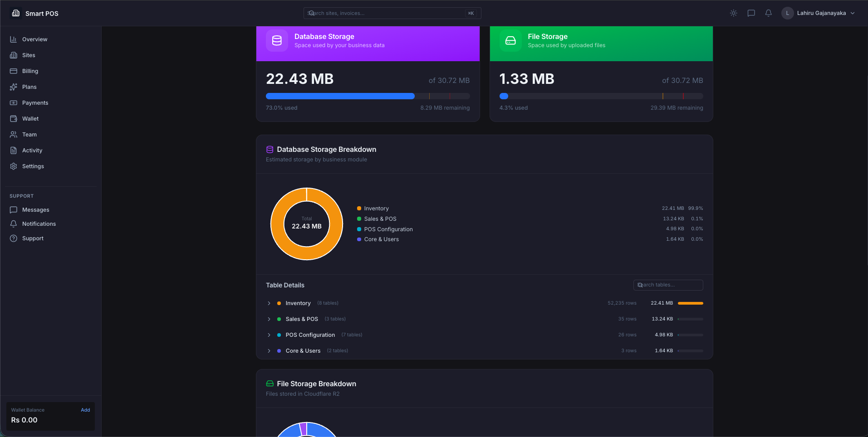Click the purple Core & Users legend dot
Viewport: 868px width, 437px height.
coord(359,239)
